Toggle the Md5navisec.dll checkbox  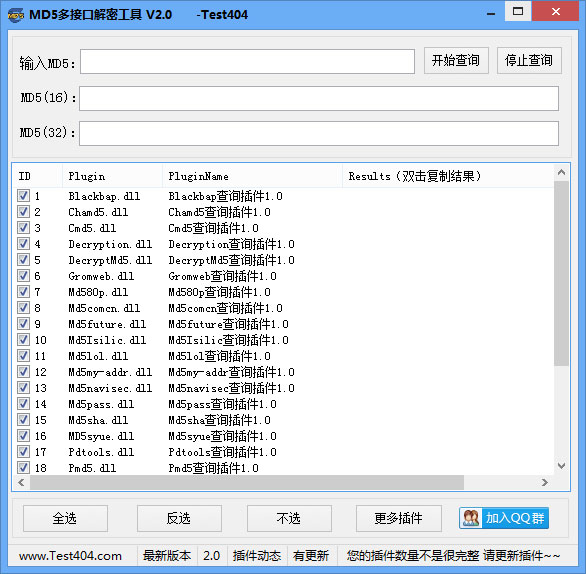click(23, 388)
